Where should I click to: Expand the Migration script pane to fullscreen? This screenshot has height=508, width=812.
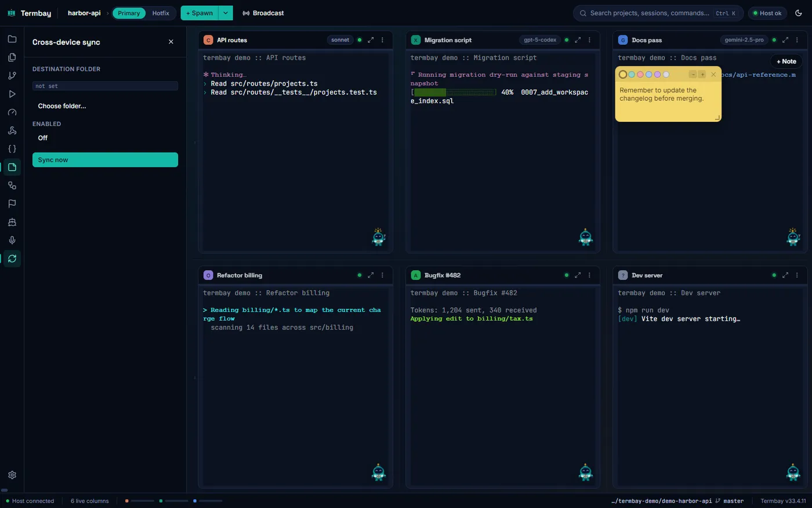(578, 40)
